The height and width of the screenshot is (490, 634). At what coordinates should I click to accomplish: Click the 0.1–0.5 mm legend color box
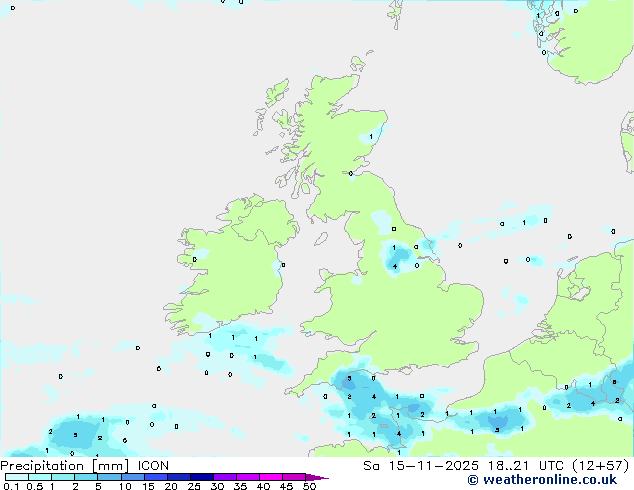17,477
